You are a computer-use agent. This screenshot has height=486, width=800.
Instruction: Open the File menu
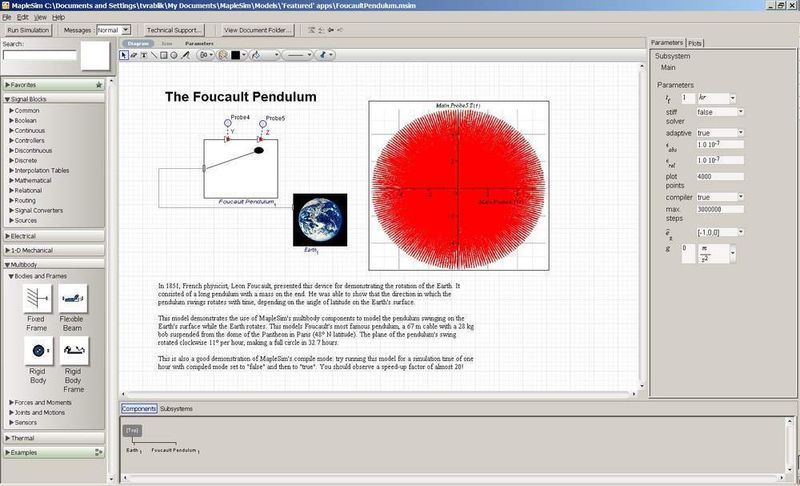click(7, 17)
